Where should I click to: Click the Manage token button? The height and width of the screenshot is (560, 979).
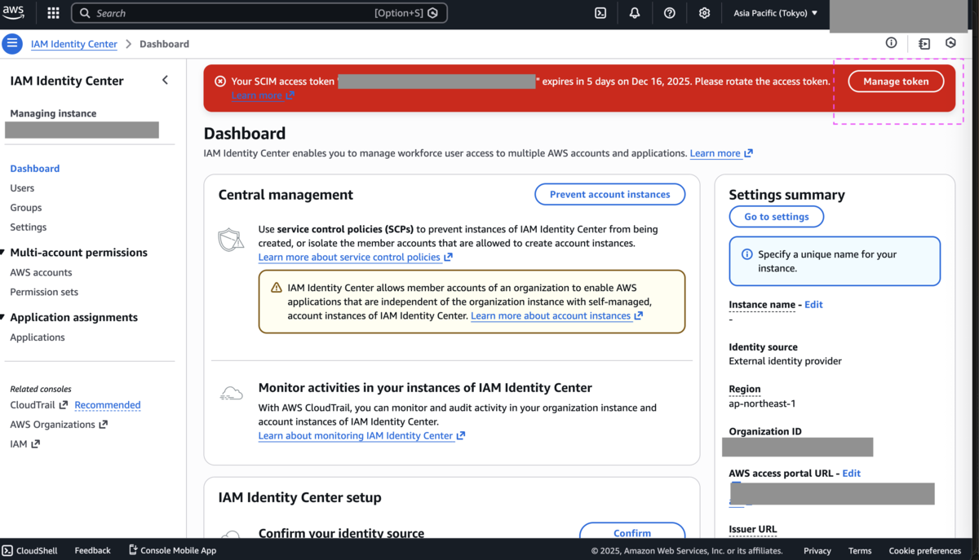point(896,82)
